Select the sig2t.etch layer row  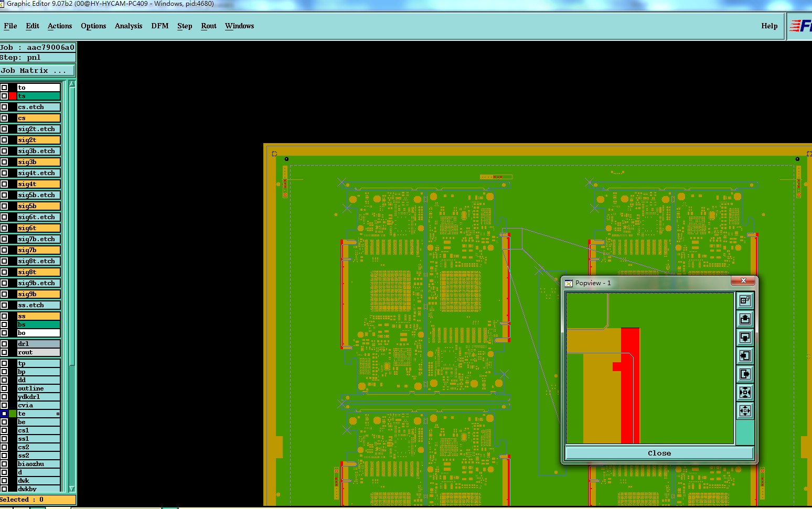[x=39, y=129]
